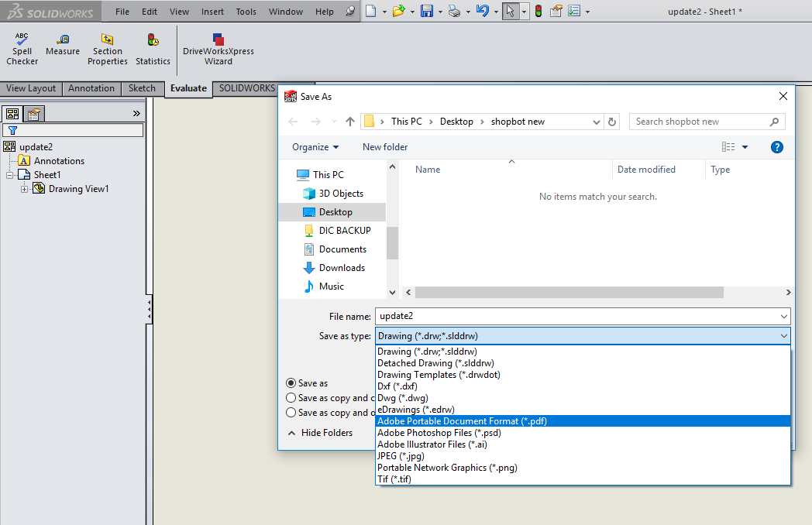Choose Drawing Templates (*.drwdot) type
The image size is (812, 525).
point(583,374)
